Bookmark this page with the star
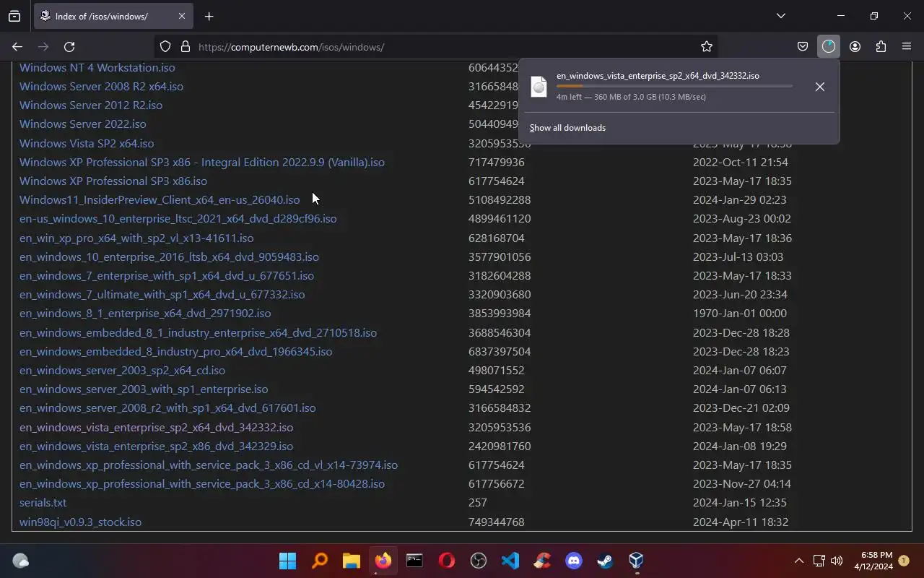Image resolution: width=924 pixels, height=578 pixels. [x=707, y=47]
